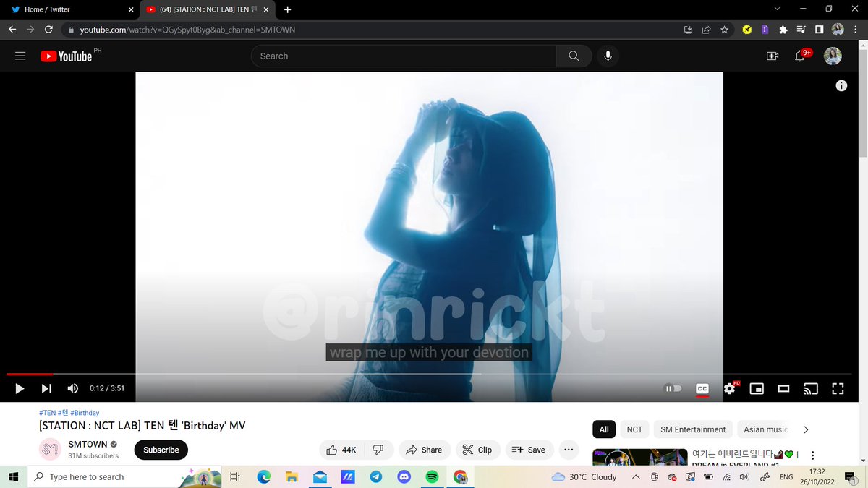
Task: Click the address bar URL
Action: pyautogui.click(x=187, y=30)
